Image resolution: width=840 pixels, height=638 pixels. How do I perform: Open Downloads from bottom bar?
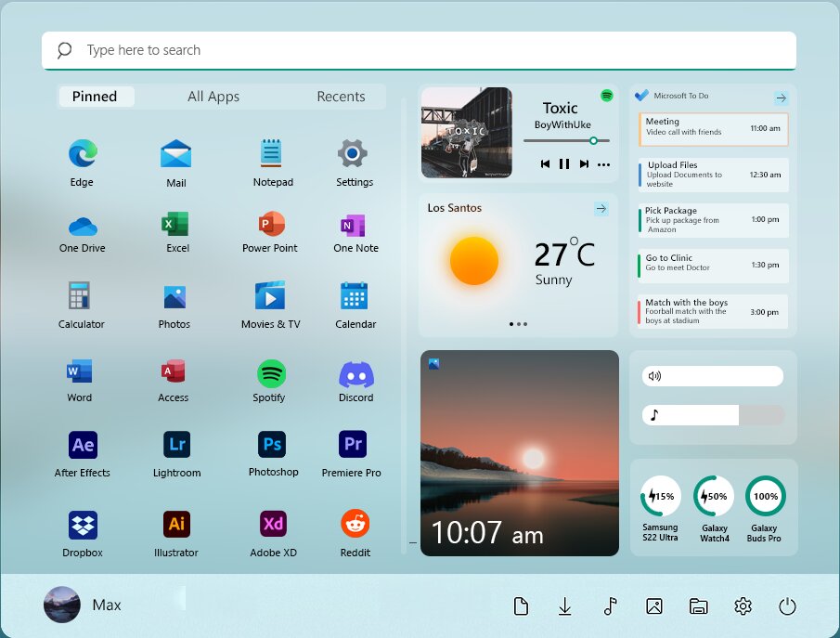click(564, 606)
